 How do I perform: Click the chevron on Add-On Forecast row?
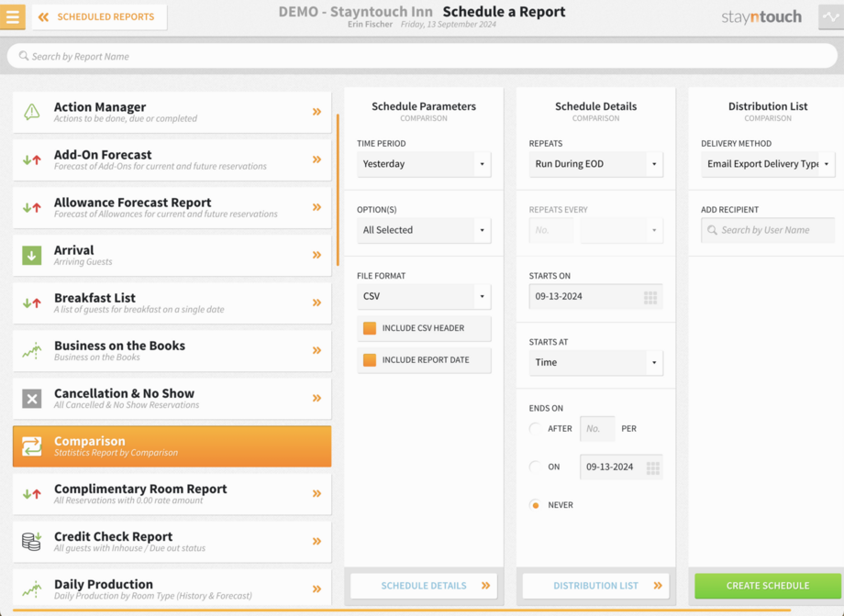(317, 159)
